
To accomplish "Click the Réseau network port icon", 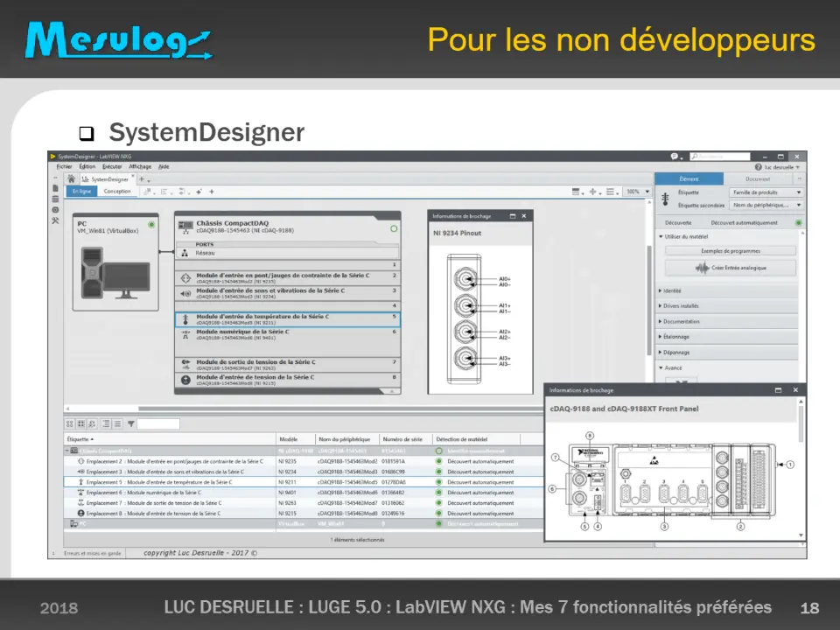I will (x=185, y=253).
